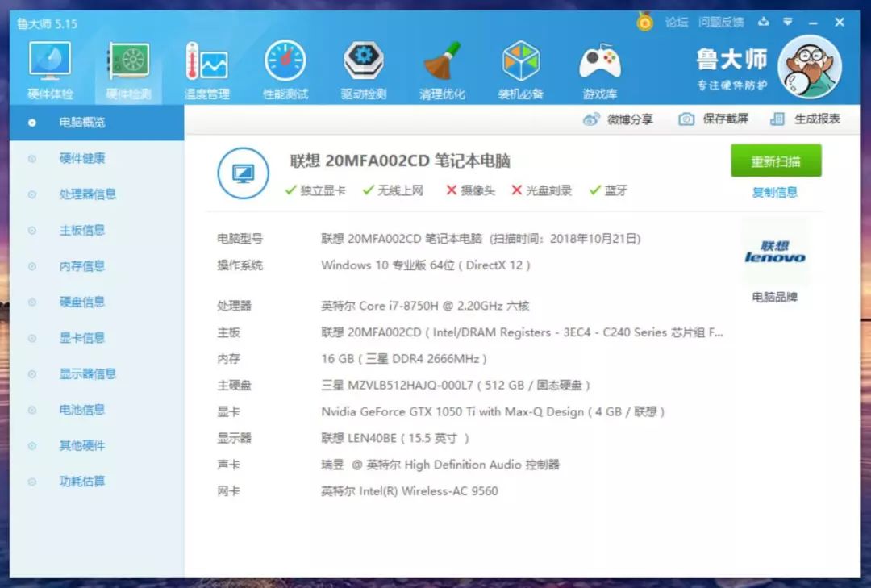Click 保存截屏 save screenshot text

[726, 119]
